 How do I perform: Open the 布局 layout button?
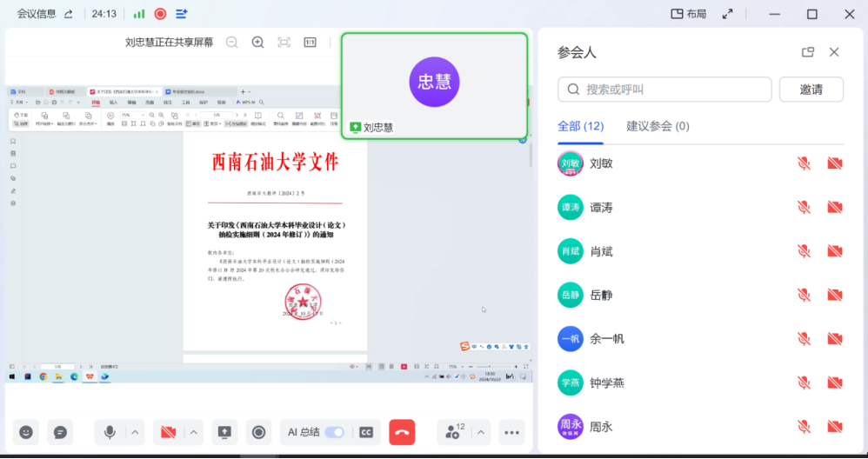pyautogui.click(x=689, y=15)
